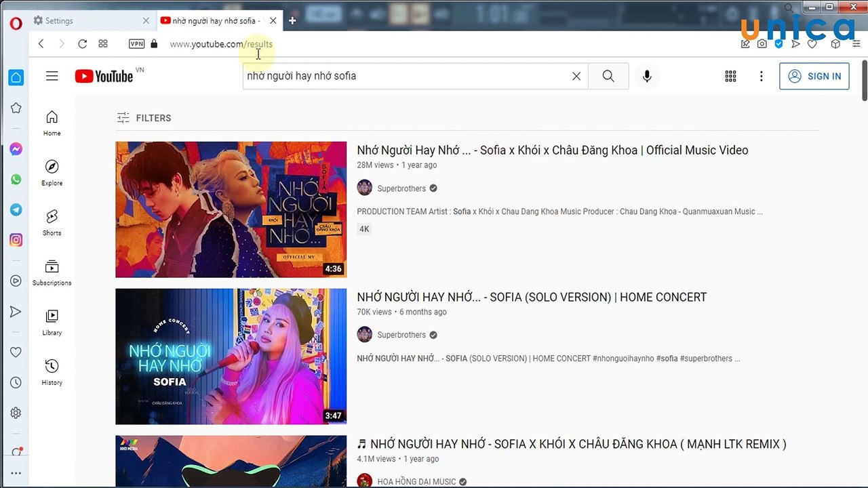View site security lock info
Screen dimensions: 868x488
click(x=154, y=44)
